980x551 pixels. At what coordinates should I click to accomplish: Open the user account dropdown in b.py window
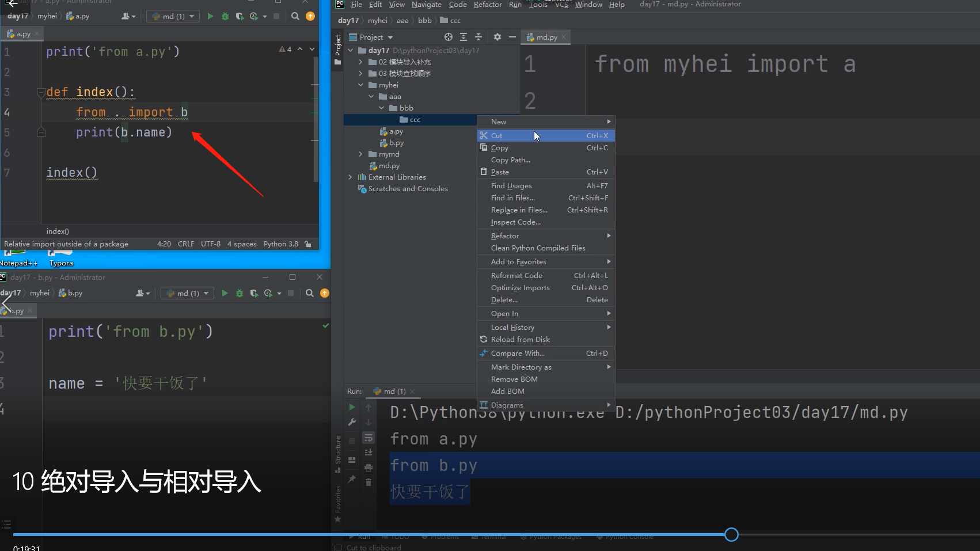tap(143, 293)
